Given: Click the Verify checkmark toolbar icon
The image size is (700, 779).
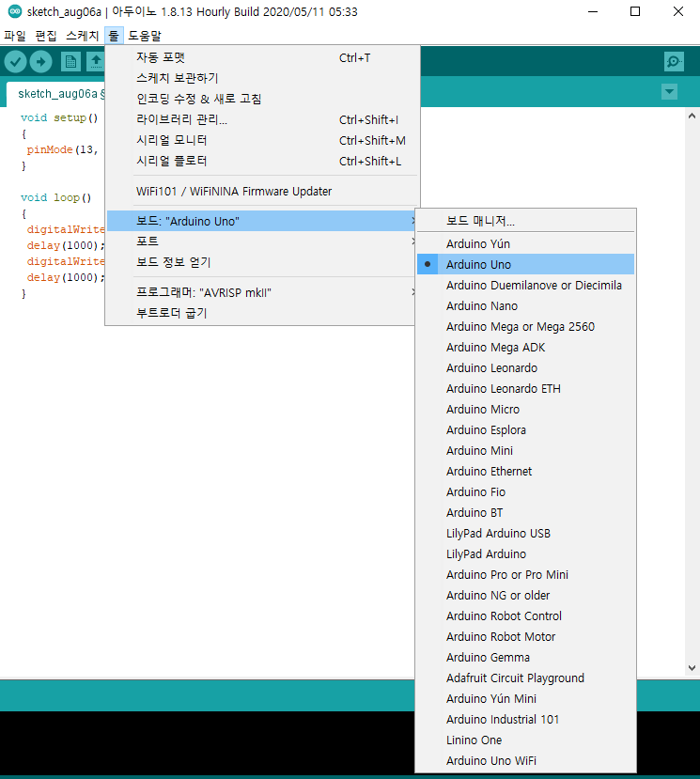Looking at the screenshot, I should coord(15,62).
